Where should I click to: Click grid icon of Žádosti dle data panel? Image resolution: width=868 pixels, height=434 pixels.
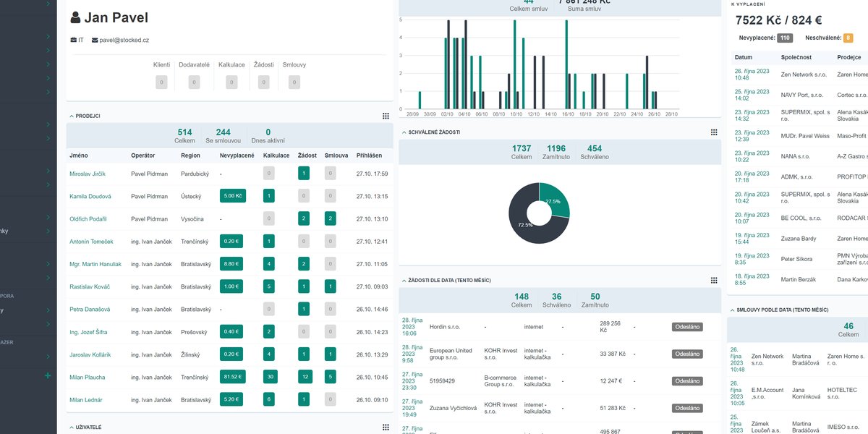coord(714,280)
